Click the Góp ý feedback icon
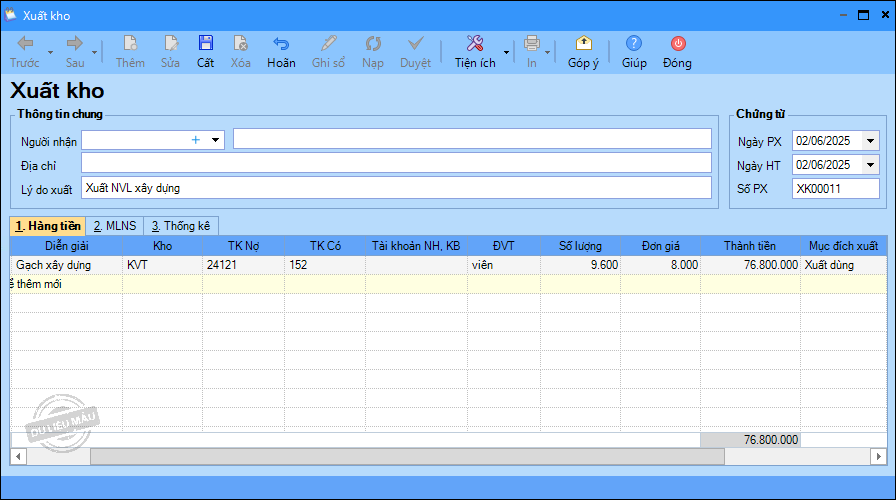The image size is (896, 500). coord(583,44)
